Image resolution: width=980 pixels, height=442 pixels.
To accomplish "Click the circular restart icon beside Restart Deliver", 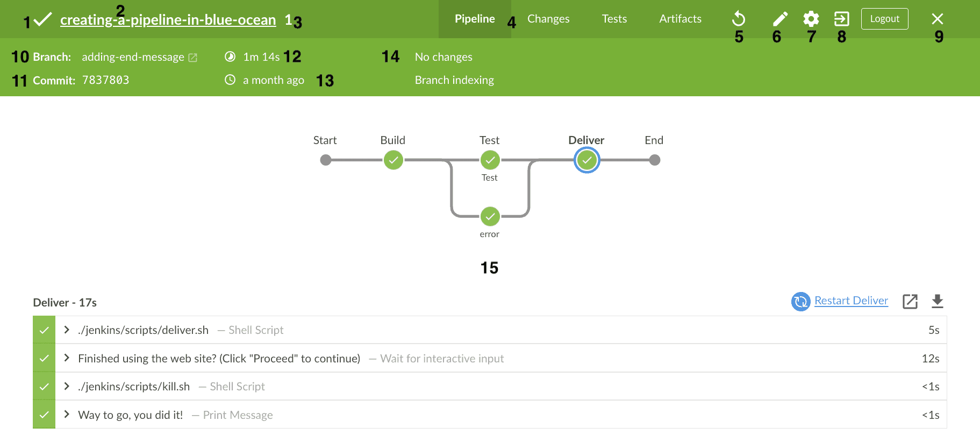I will click(800, 302).
